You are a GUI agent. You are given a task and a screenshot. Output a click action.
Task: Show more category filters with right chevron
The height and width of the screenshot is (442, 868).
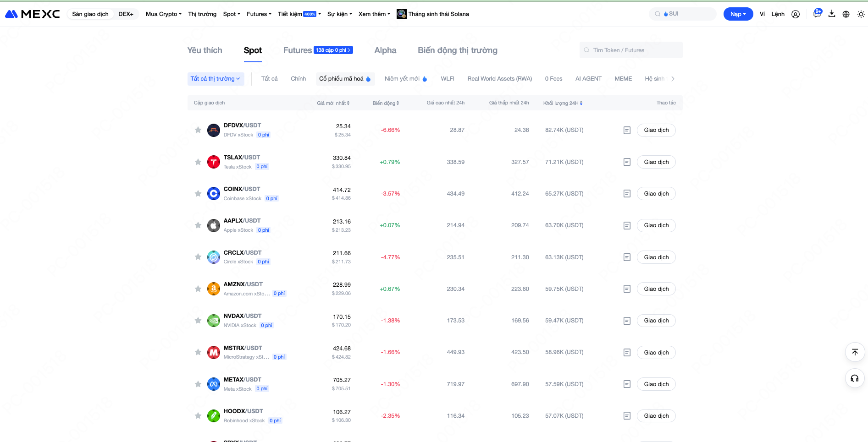[x=673, y=79]
